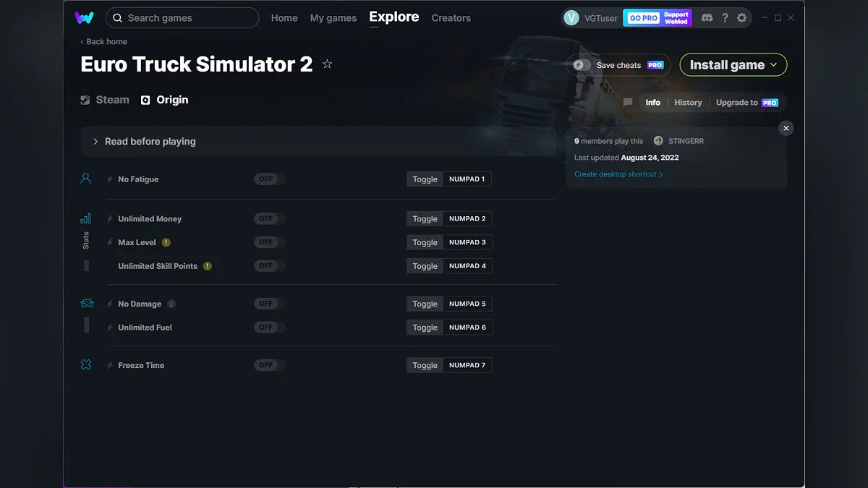Enable the Freeze Time switch
Image resolution: width=868 pixels, height=488 pixels.
pos(268,364)
